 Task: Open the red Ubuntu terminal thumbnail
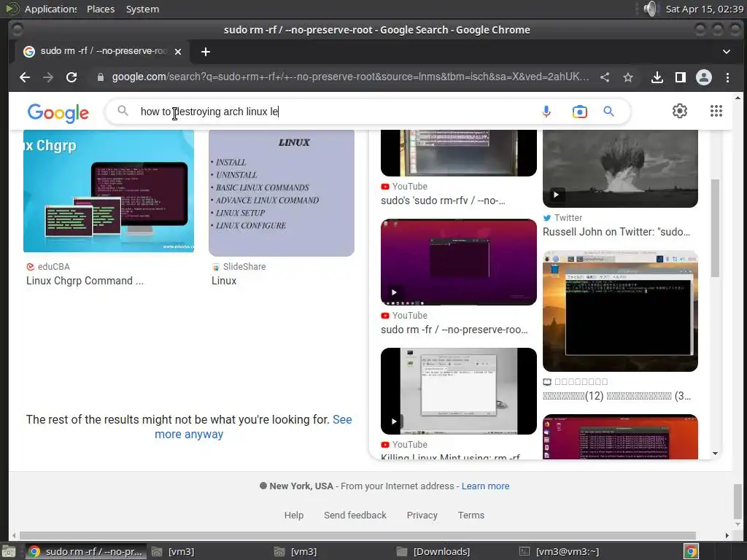coord(620,437)
